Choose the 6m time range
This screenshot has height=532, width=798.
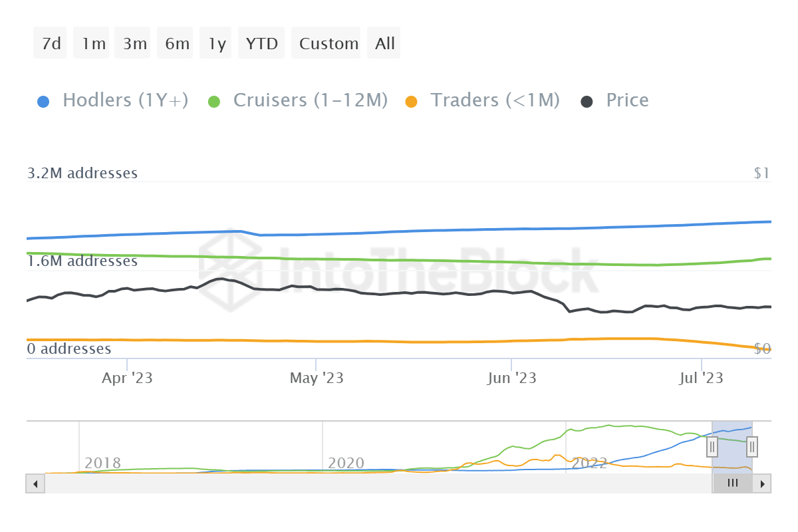coord(177,44)
